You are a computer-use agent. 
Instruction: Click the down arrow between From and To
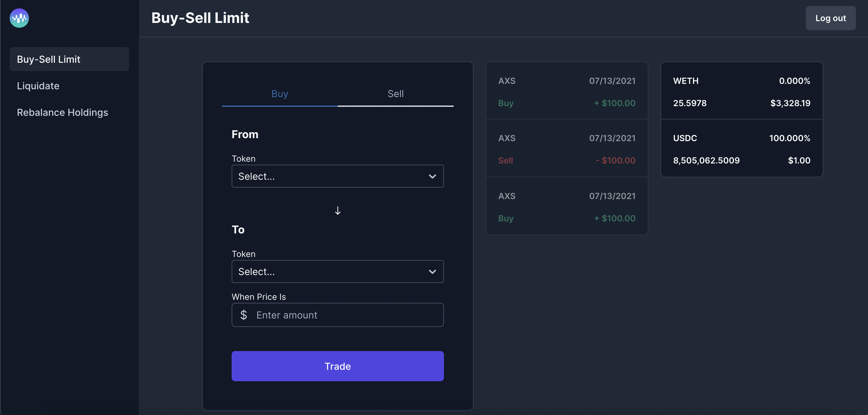click(337, 211)
